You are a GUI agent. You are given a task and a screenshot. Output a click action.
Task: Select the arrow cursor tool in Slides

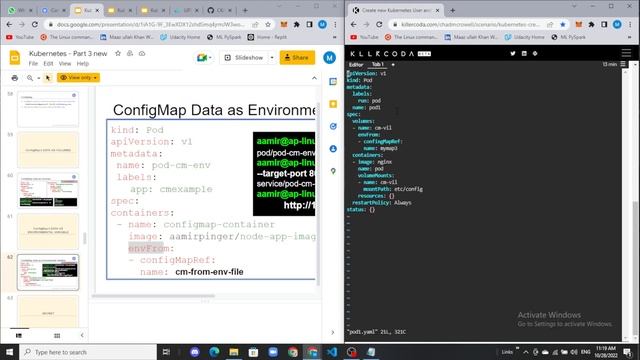coord(48,78)
